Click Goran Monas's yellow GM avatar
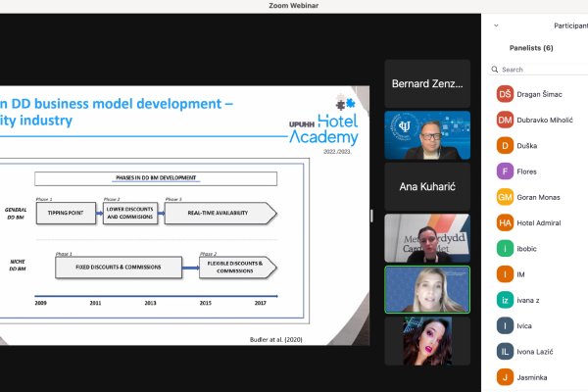Screen dimensions: 588x392 506,197
